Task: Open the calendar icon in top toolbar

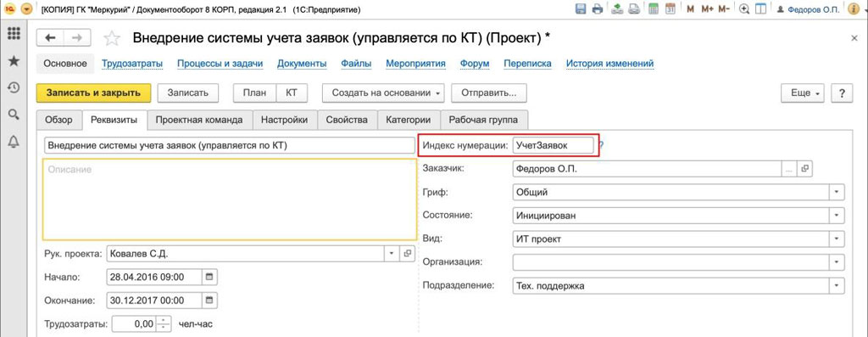Action: [x=670, y=8]
